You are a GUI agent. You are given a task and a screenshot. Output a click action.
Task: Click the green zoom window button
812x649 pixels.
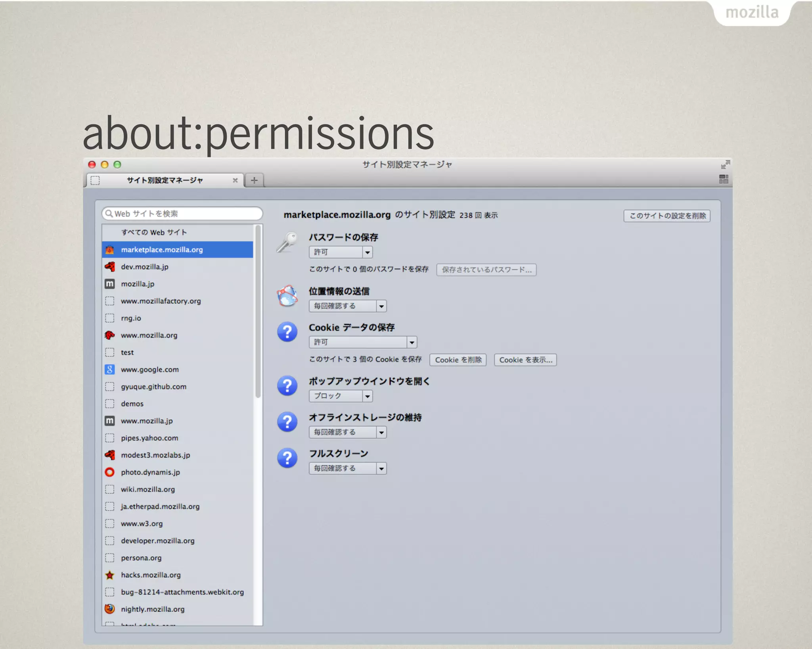117,164
